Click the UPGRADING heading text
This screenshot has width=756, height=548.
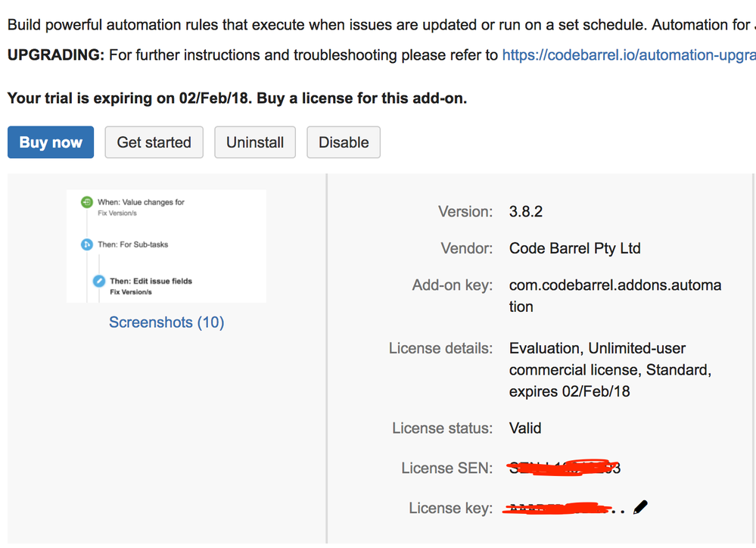click(x=56, y=55)
